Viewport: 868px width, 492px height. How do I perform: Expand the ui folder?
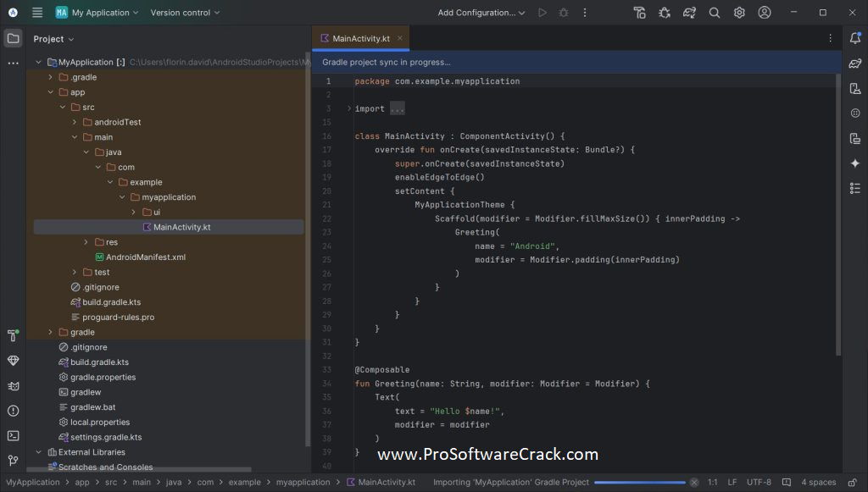(x=133, y=213)
